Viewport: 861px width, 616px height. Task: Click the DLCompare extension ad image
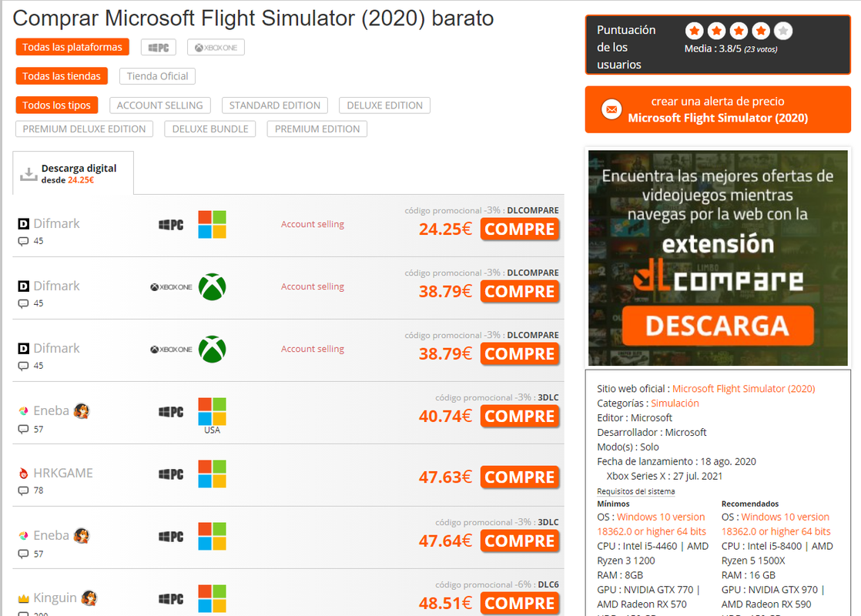[718, 258]
